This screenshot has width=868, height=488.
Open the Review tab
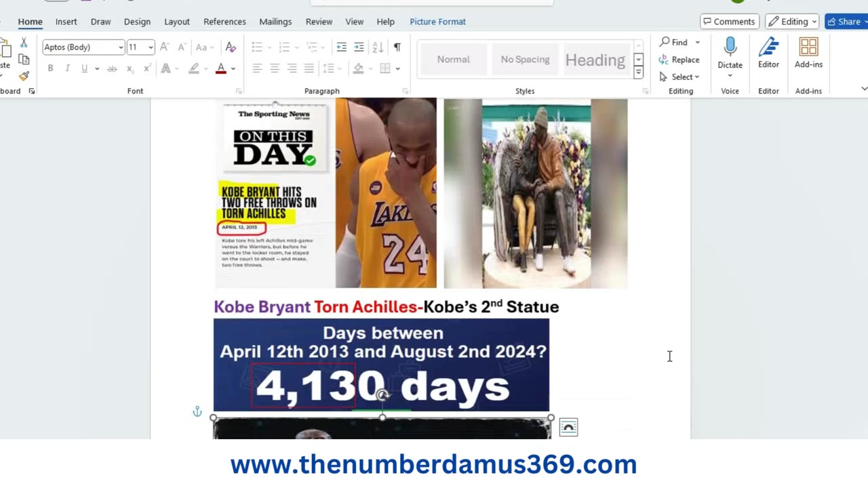pyautogui.click(x=319, y=22)
